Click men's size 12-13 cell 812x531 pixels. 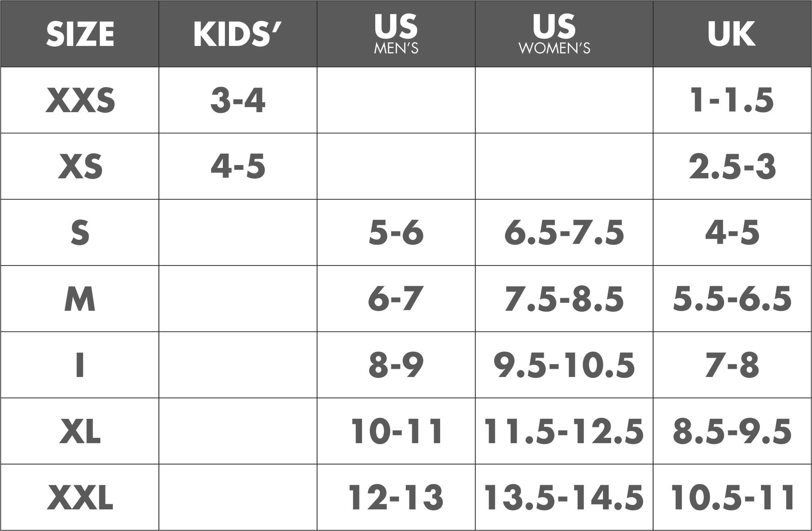pyautogui.click(x=396, y=497)
